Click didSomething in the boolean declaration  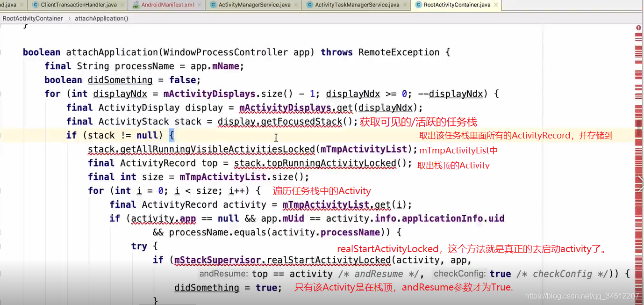coord(120,80)
